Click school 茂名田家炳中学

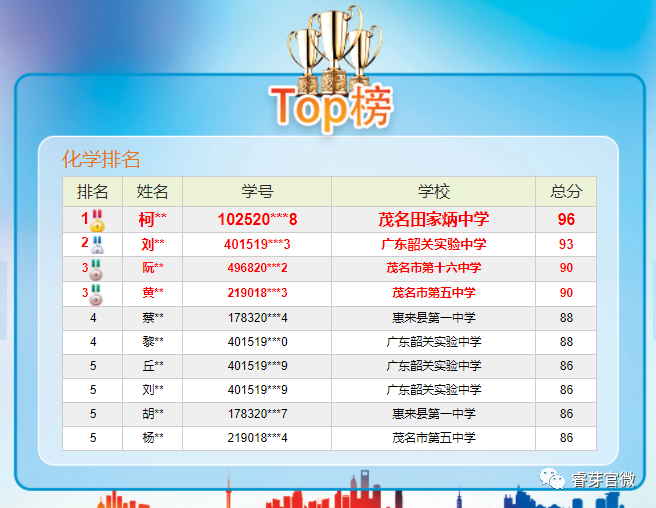(434, 219)
